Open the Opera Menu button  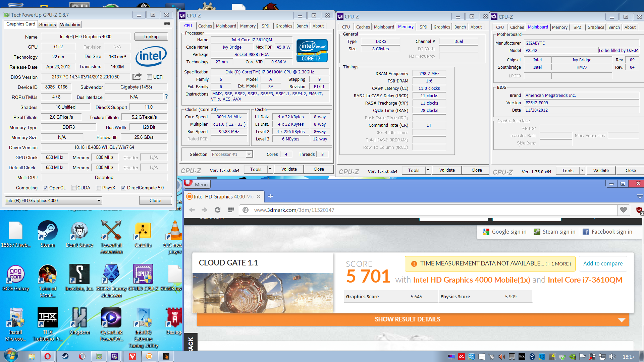pos(197,184)
